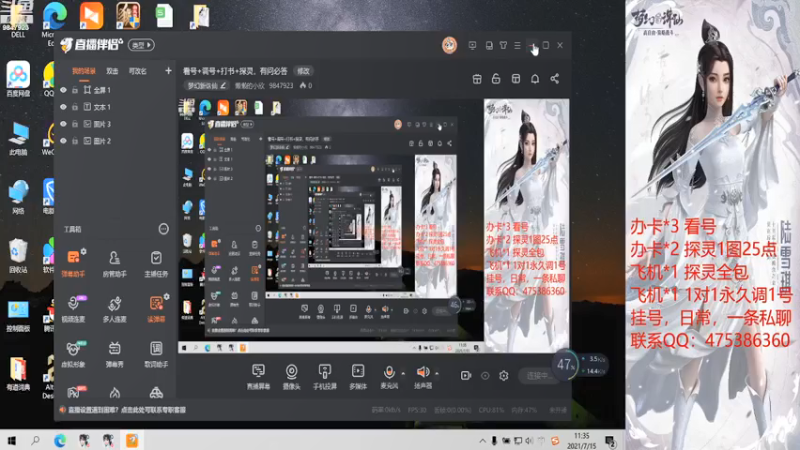
Task: Open 回收站 desktop icon
Action: tap(17, 256)
